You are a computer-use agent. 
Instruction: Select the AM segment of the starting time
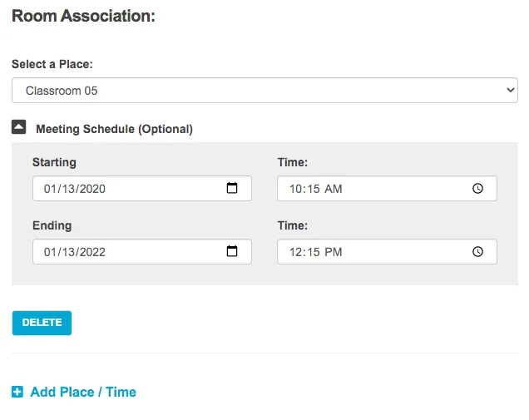pos(333,189)
